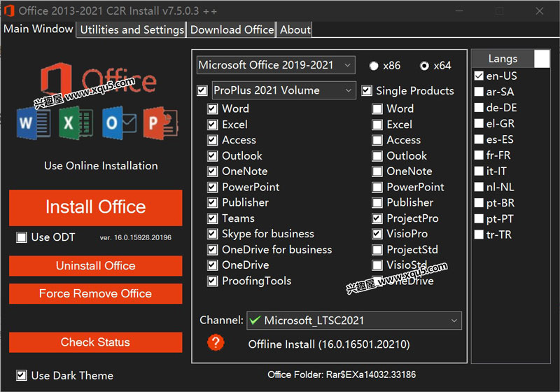Image resolution: width=560 pixels, height=392 pixels.
Task: Click the Excel app icon in logo
Action: (x=76, y=123)
